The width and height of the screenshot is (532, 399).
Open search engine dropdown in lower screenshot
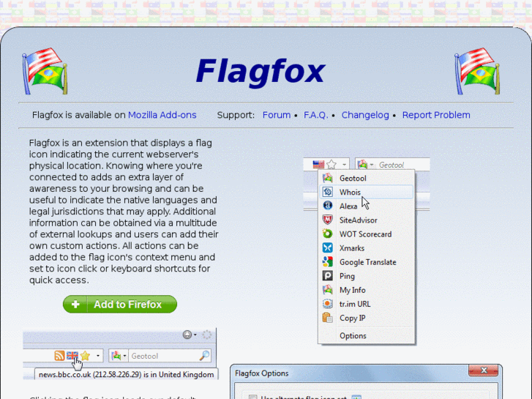[x=124, y=356]
